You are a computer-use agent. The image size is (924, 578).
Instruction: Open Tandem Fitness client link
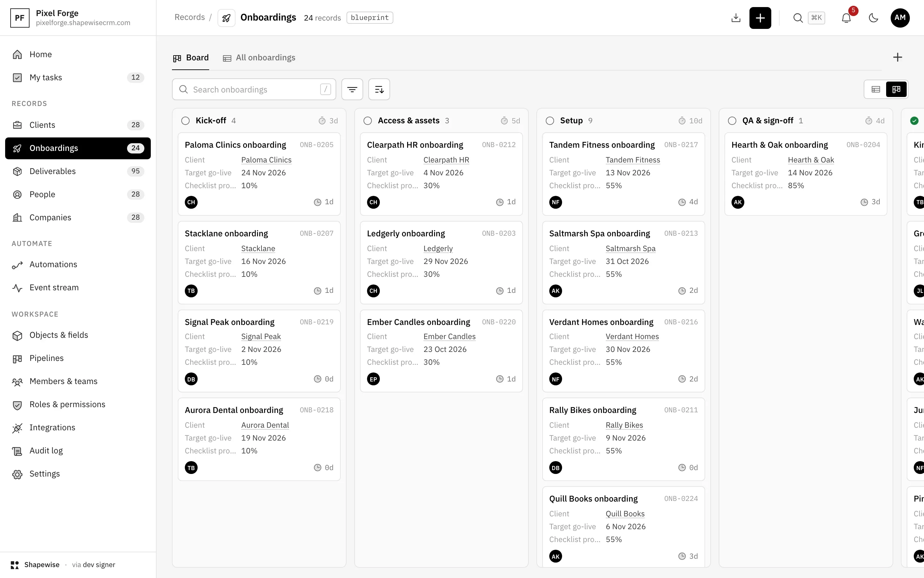(633, 160)
